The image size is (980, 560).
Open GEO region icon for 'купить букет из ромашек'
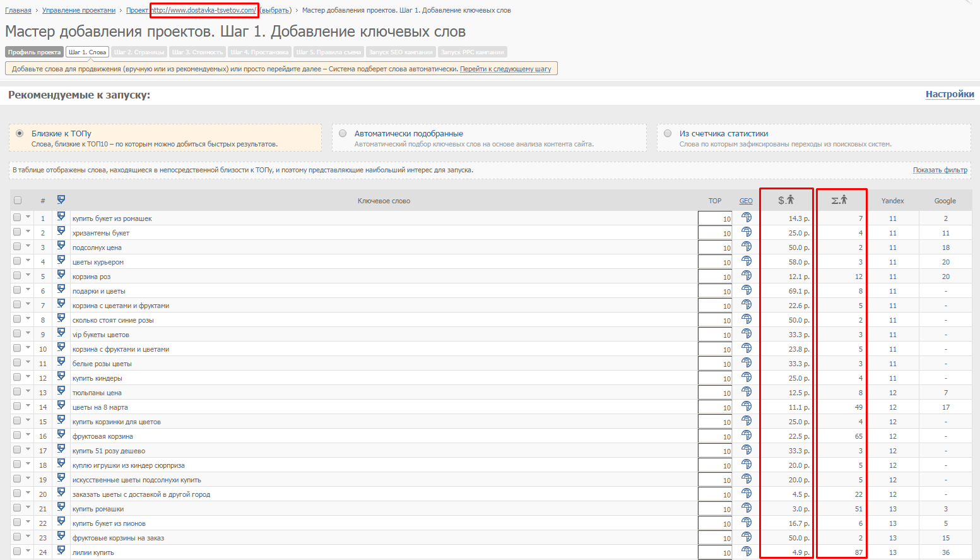pos(747,217)
